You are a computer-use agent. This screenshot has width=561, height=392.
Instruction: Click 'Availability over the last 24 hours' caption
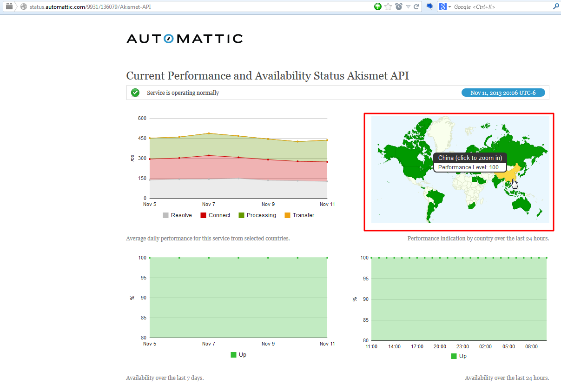[507, 378]
